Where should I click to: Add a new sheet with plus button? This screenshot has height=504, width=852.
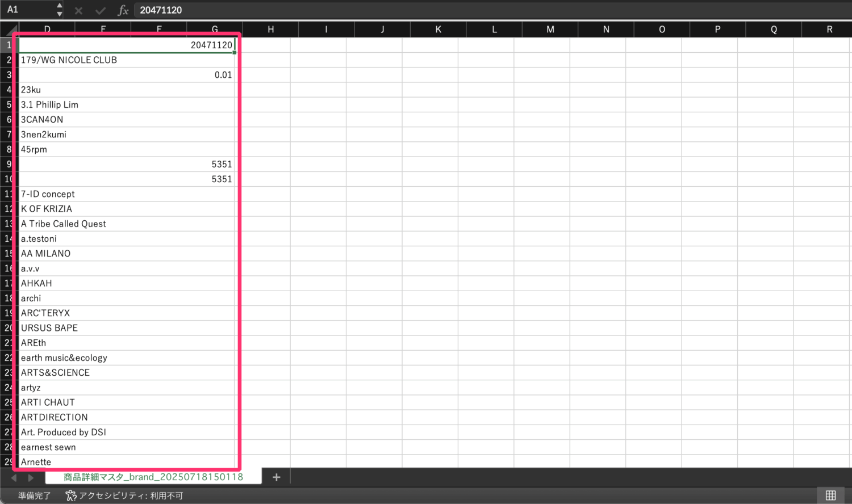(x=277, y=477)
